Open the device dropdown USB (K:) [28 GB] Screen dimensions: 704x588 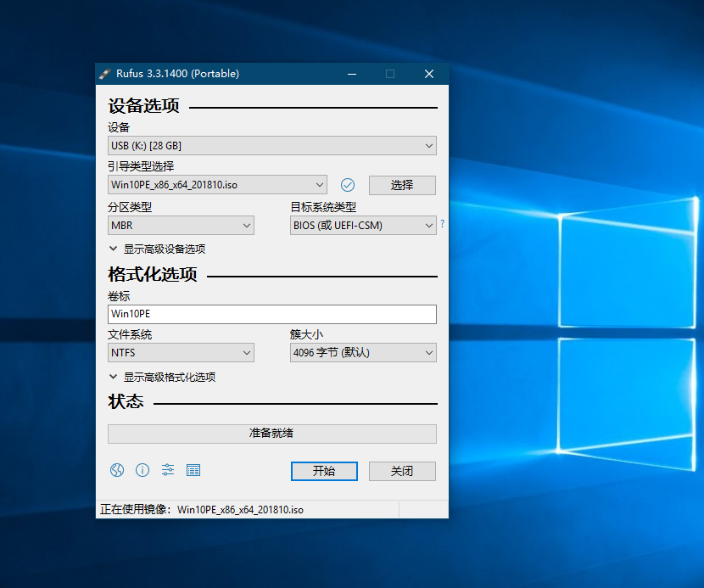pos(272,146)
